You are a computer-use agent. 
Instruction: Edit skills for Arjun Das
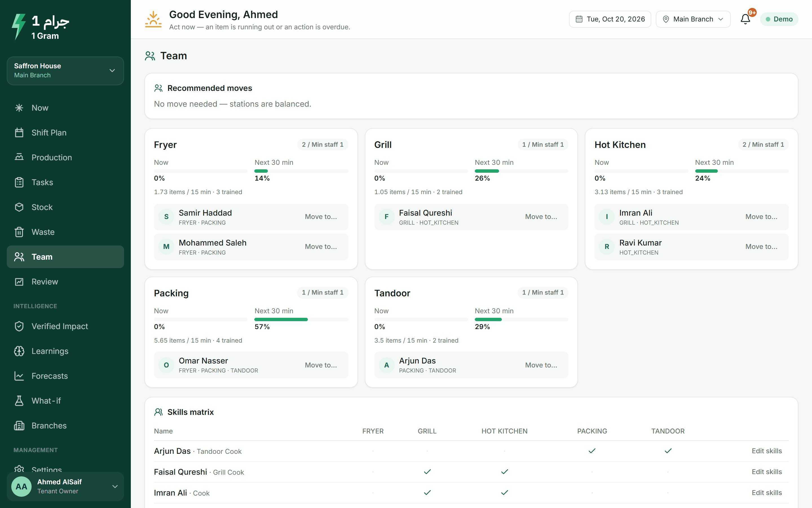tap(767, 451)
